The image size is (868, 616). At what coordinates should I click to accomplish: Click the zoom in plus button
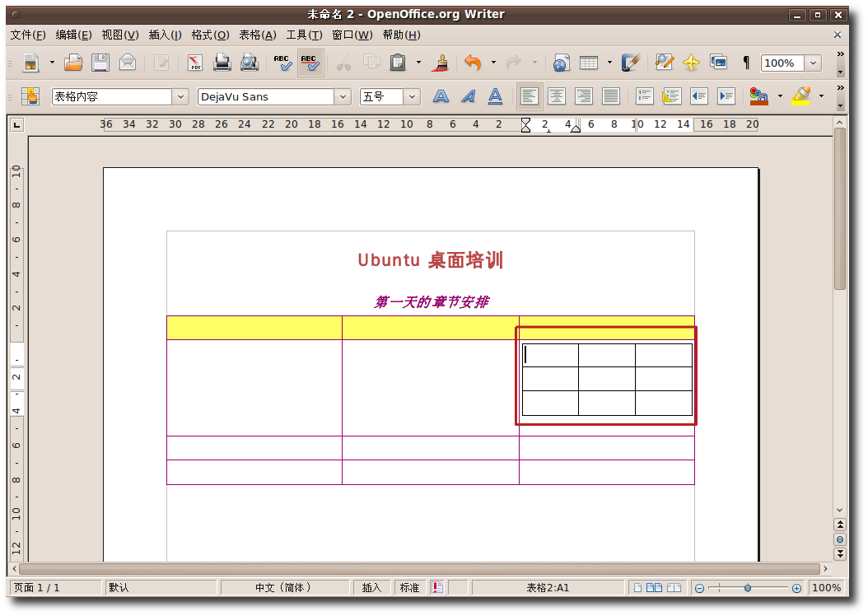[x=796, y=588]
